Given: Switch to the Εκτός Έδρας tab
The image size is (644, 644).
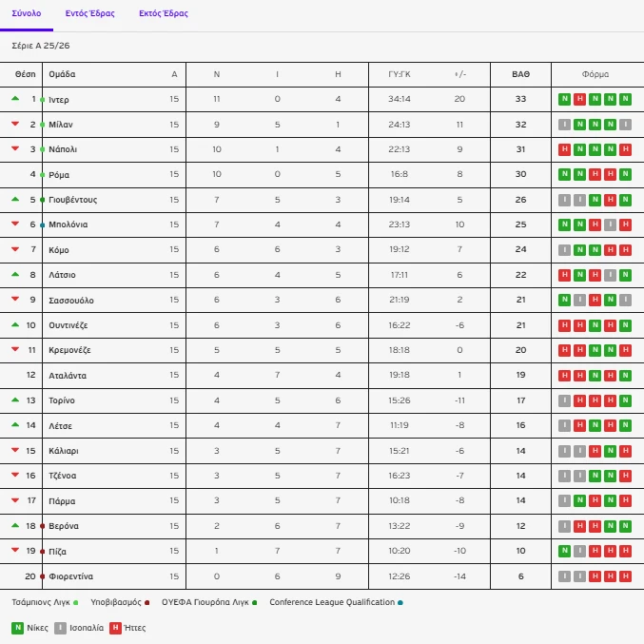Looking at the screenshot, I should (x=164, y=14).
